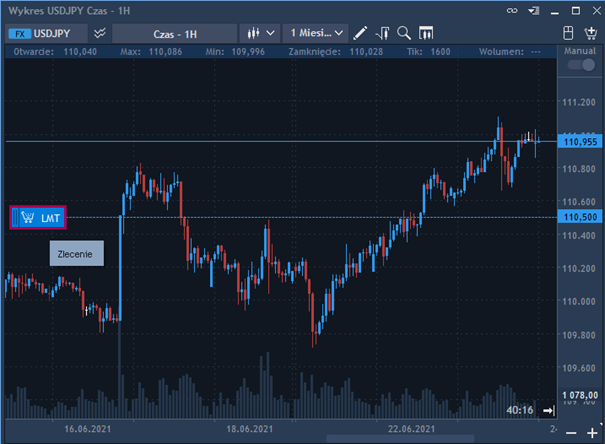
Task: Open the indicators tool icon
Action: pos(383,32)
